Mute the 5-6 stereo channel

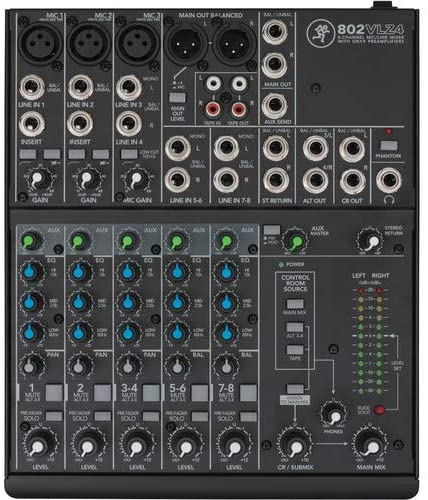click(200, 393)
